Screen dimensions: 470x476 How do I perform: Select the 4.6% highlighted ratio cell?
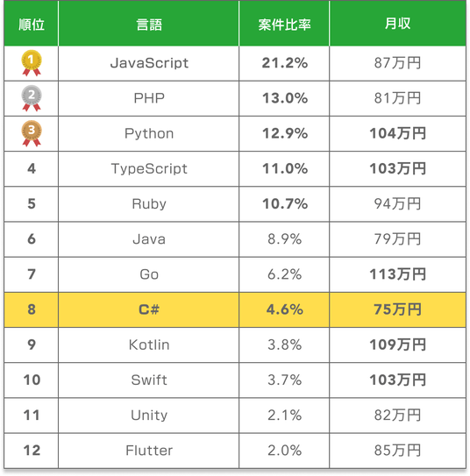tap(284, 309)
